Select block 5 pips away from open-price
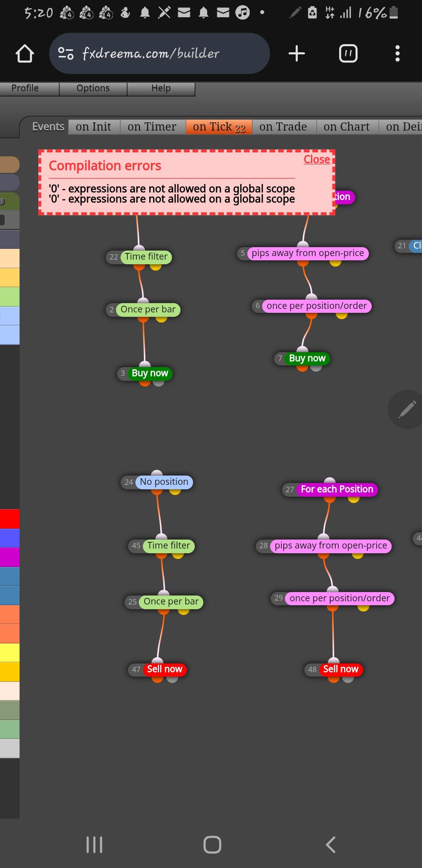The image size is (422, 868). click(308, 253)
